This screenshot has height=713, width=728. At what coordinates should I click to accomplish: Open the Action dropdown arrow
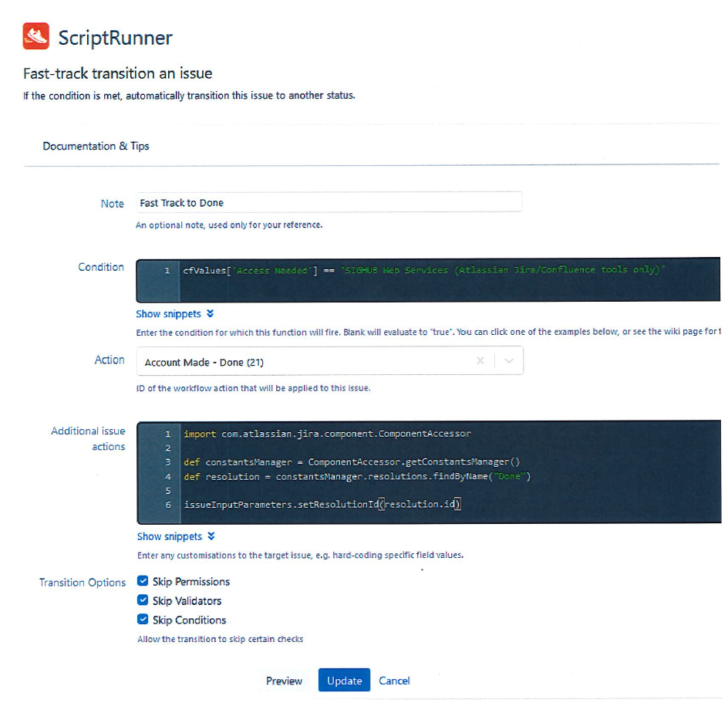pyautogui.click(x=509, y=360)
